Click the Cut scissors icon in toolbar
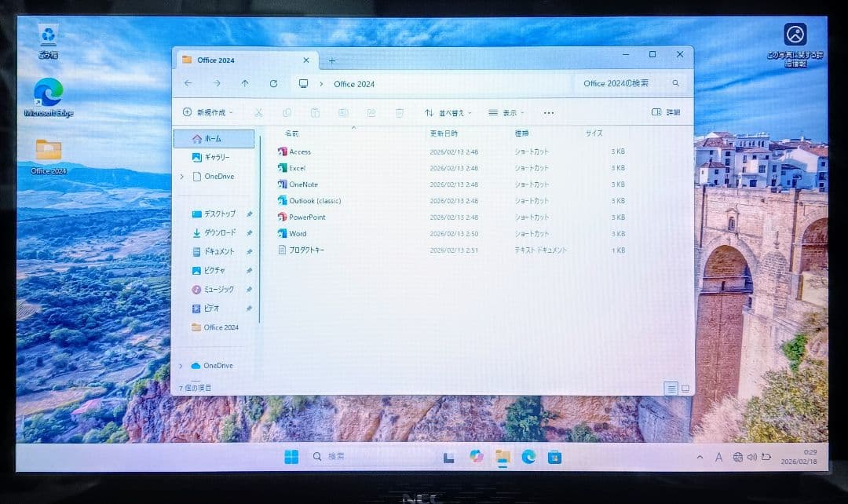Image resolution: width=848 pixels, height=504 pixels. point(258,112)
